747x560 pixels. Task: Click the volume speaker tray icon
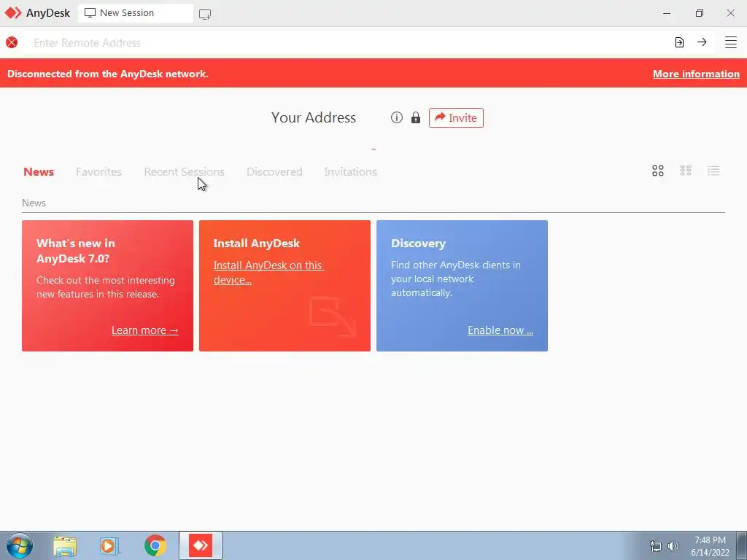[673, 546]
